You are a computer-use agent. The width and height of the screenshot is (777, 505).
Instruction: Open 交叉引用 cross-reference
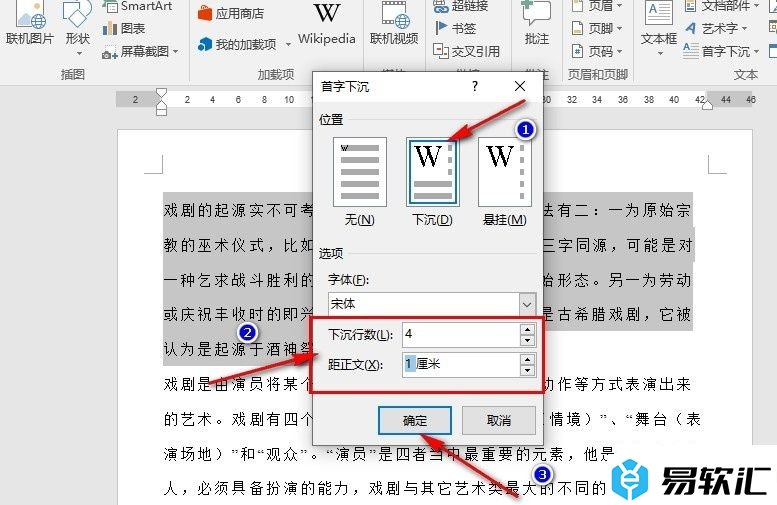(466, 51)
